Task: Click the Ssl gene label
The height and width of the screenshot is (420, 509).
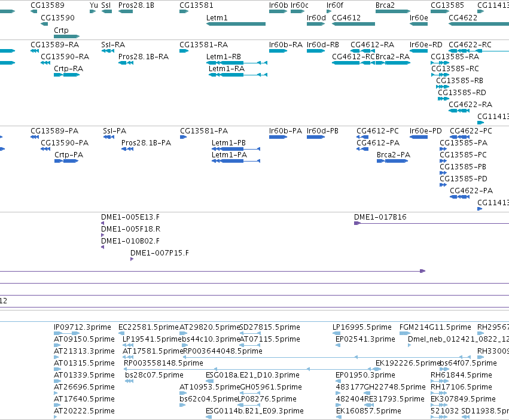Action: click(x=106, y=5)
